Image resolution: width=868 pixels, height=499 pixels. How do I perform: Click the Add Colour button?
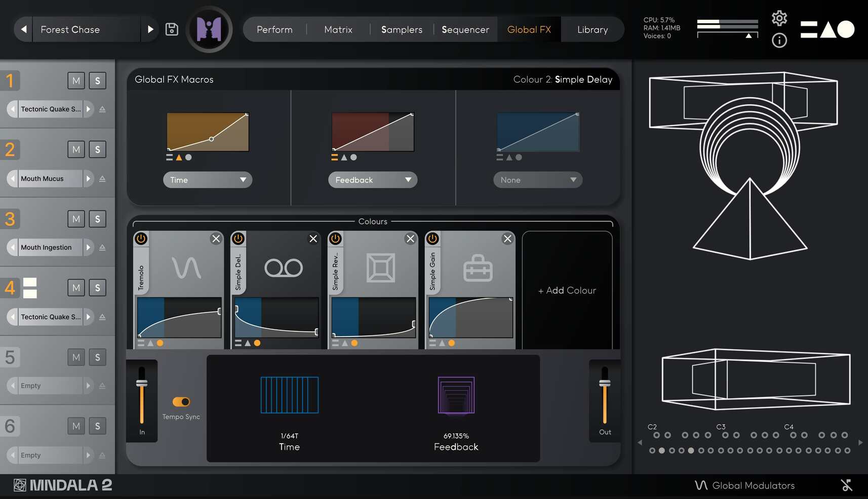tap(567, 290)
